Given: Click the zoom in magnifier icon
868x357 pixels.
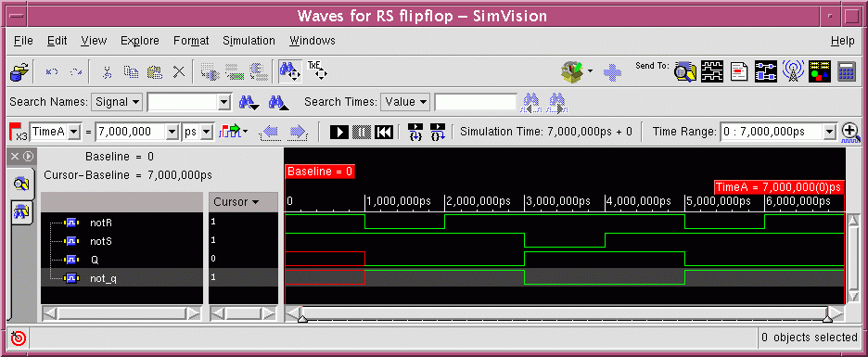Looking at the screenshot, I should click(x=850, y=133).
